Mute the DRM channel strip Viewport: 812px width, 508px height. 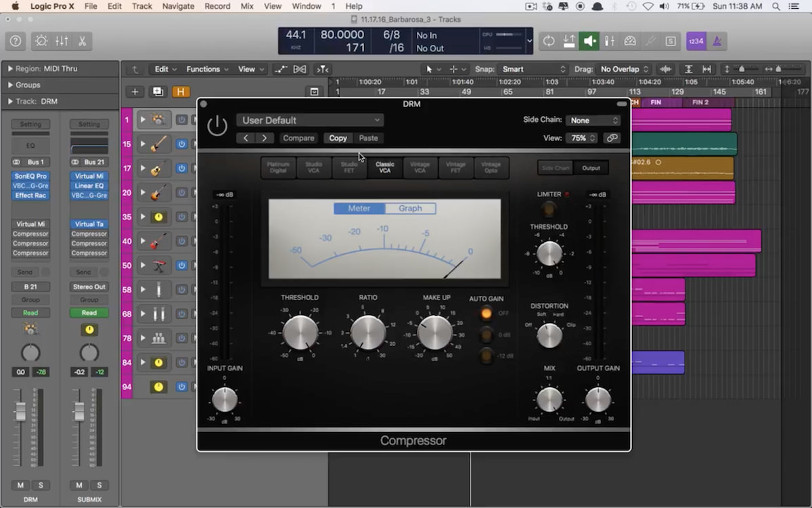21,485
